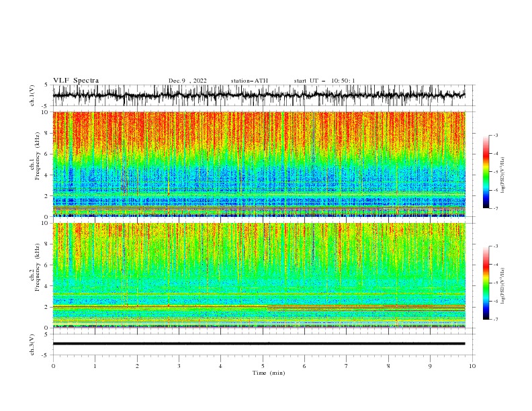Click time axis tick label "2"
The image size is (532, 411).
coord(137,366)
